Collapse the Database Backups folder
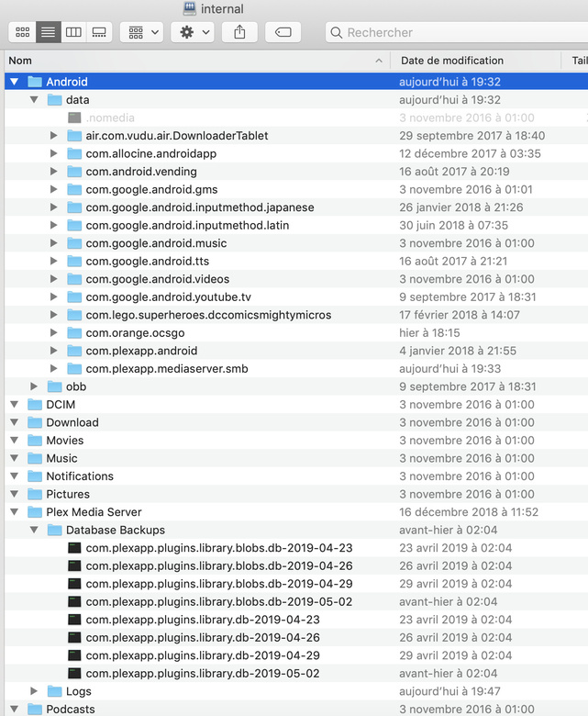Screen dimensions: 588x716 click(34, 530)
